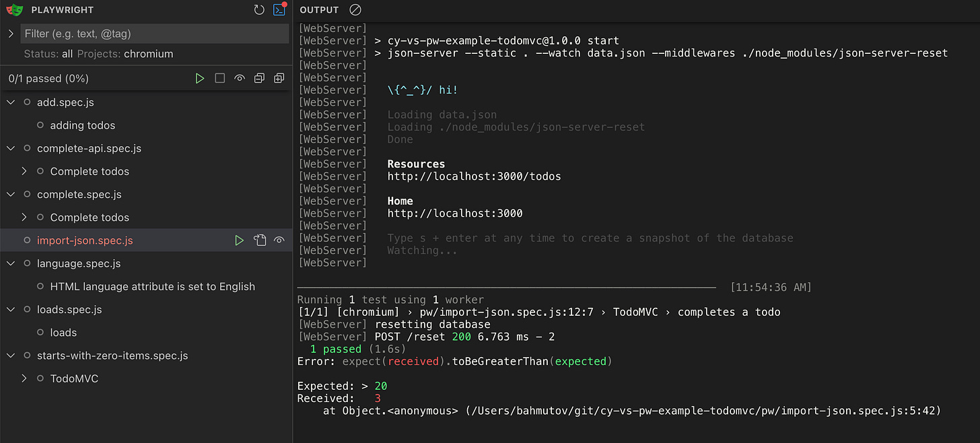Change the Projects: chromium filter
980x443 pixels.
[x=125, y=54]
